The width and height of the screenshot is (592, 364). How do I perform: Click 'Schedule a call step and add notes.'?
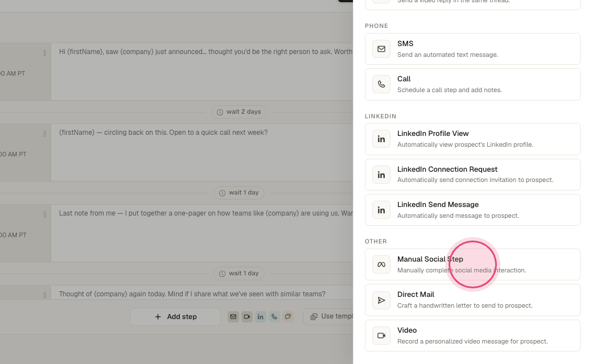449,90
